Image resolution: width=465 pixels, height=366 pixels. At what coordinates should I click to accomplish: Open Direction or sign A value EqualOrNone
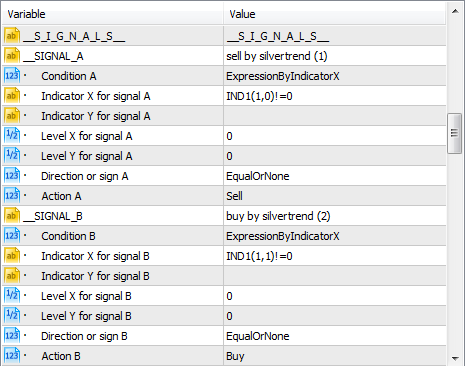(335, 176)
